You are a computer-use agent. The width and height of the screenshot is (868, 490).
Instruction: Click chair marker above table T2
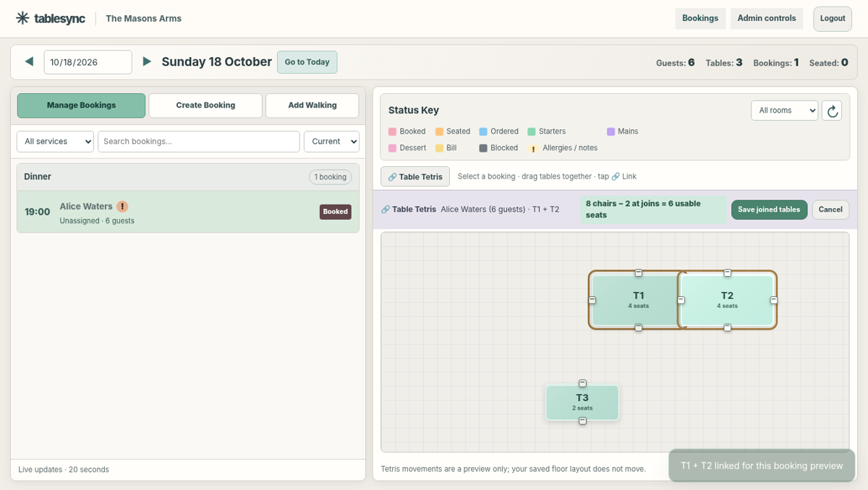[728, 272]
